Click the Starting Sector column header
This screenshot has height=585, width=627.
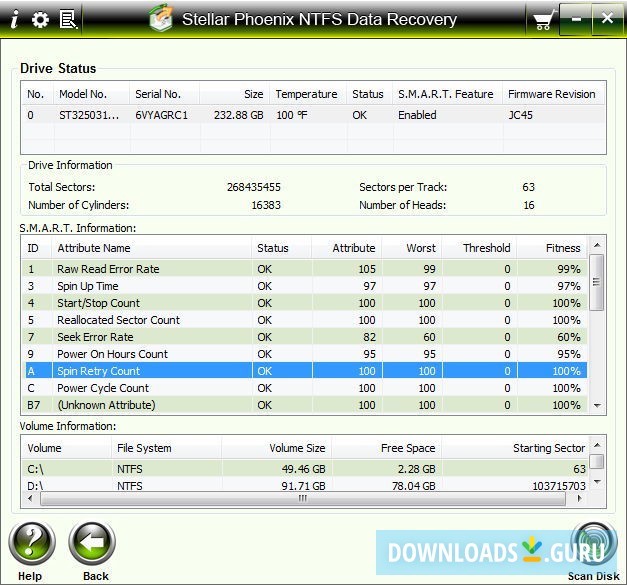(515, 448)
